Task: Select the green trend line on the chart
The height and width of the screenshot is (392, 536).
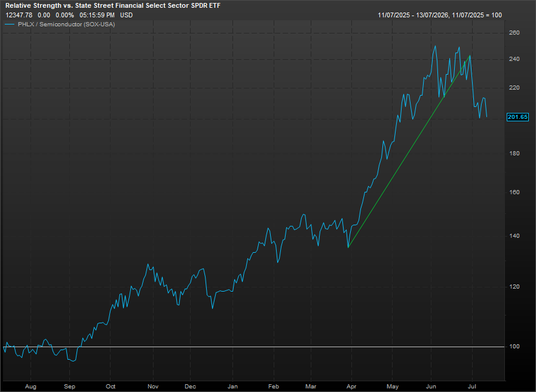Action: coord(409,152)
